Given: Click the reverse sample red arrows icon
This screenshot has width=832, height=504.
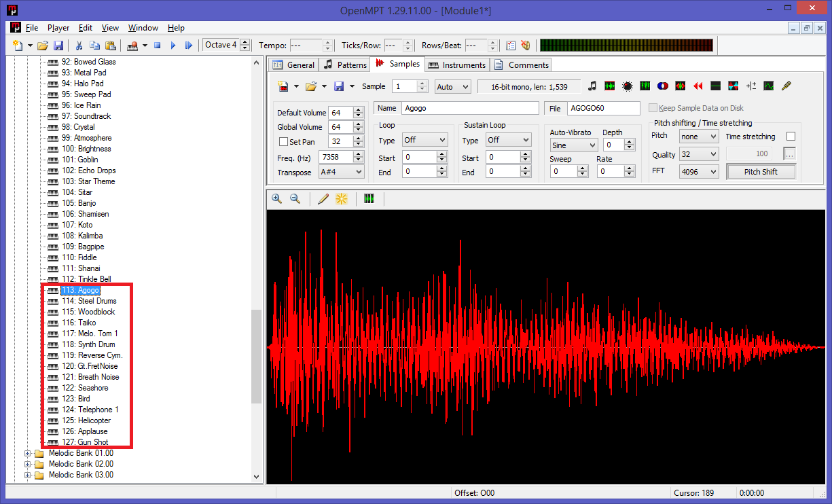Looking at the screenshot, I should point(698,86).
